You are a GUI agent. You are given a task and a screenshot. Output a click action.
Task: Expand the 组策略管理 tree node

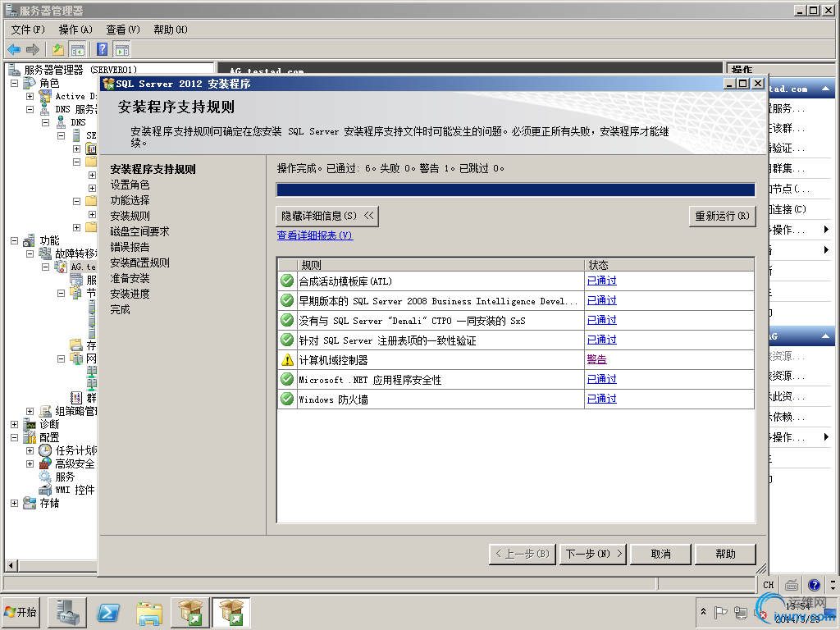pyautogui.click(x=30, y=412)
